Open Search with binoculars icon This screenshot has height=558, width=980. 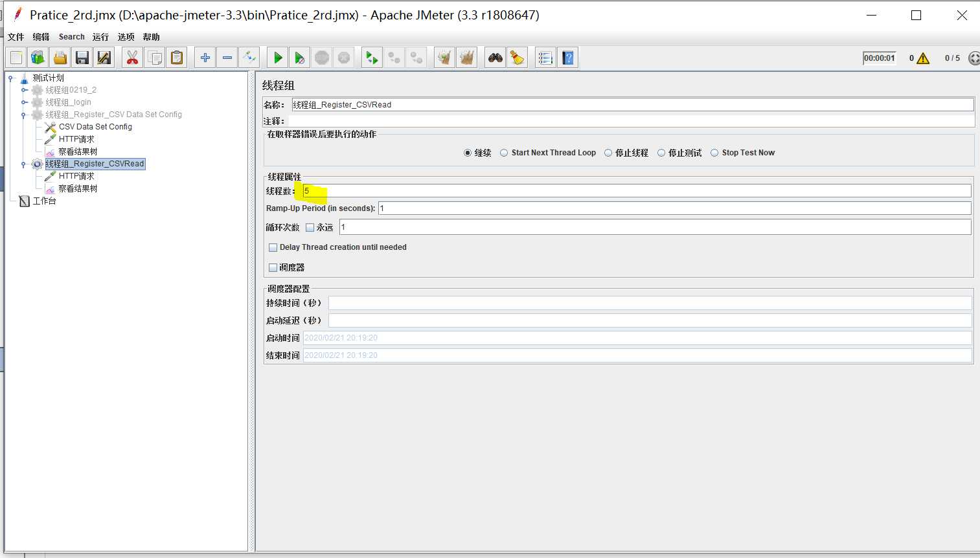coord(496,58)
